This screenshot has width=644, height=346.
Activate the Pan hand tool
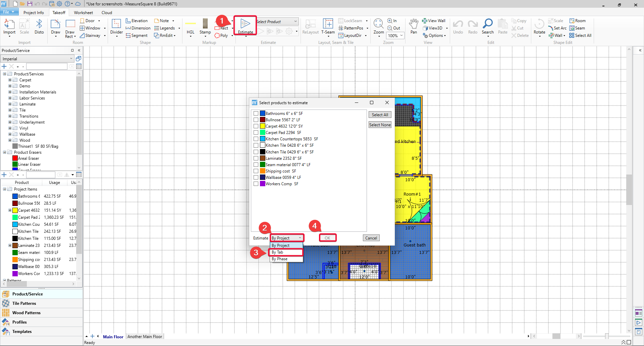(x=414, y=26)
